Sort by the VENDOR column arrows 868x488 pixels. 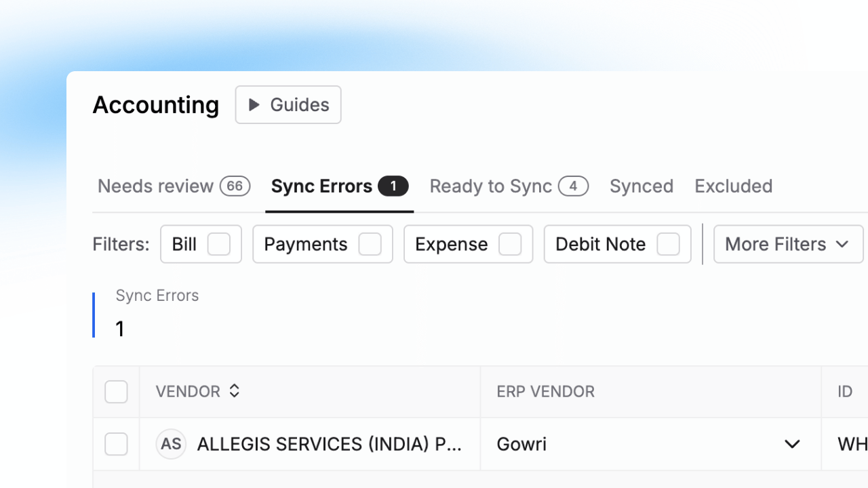[234, 391]
